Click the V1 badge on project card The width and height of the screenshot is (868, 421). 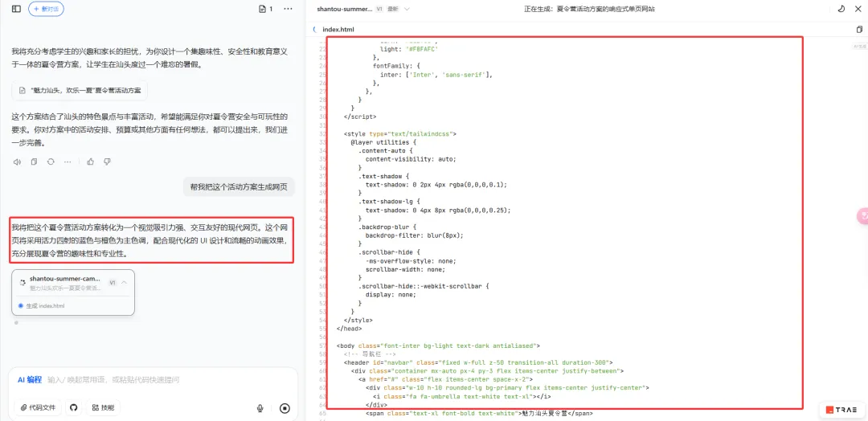[113, 282]
